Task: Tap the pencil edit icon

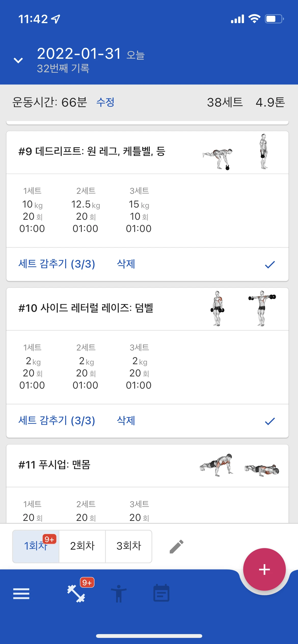Action: pyautogui.click(x=177, y=547)
